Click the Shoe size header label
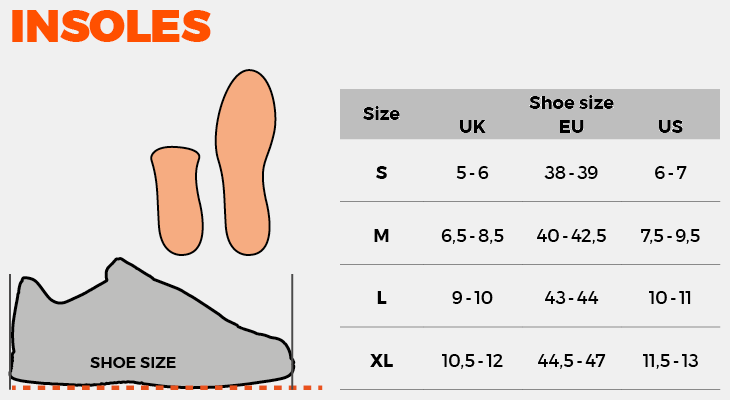This screenshot has width=730, height=400. click(x=571, y=103)
